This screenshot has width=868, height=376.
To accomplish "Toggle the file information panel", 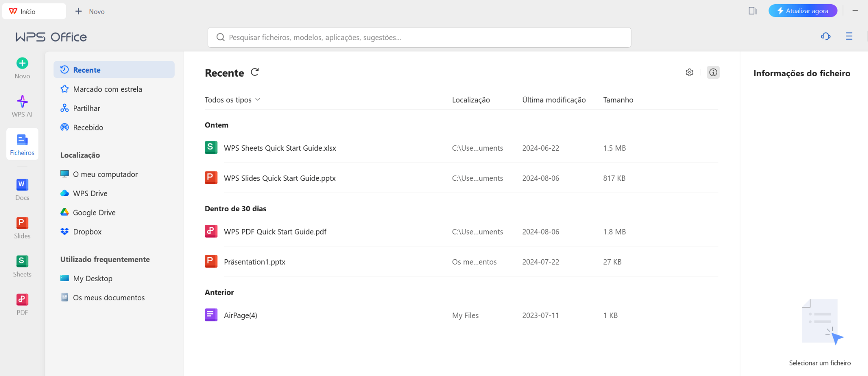I will 713,72.
